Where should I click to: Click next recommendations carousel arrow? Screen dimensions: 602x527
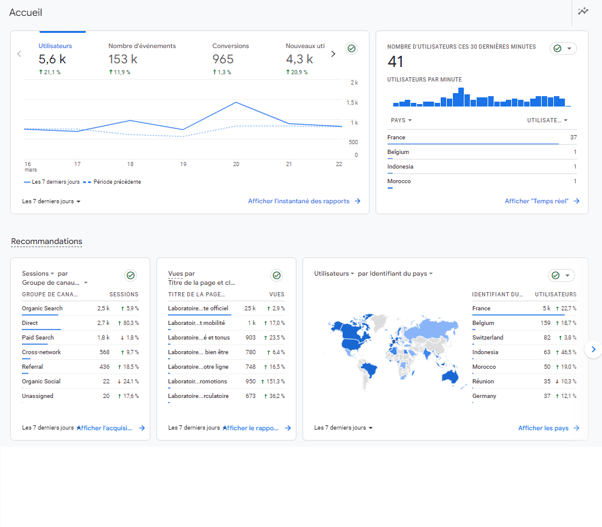pos(593,349)
